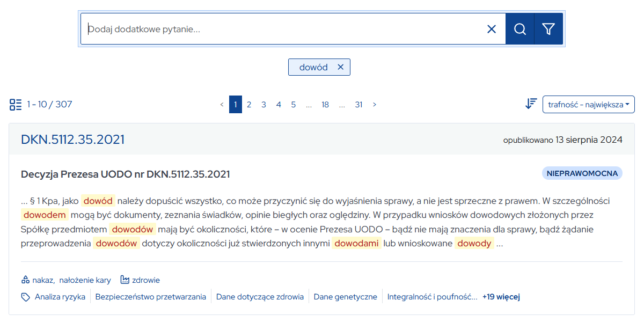644x322 pixels.
Task: Select the 'Analiza ryzyka' keyword tag
Action: (x=60, y=297)
